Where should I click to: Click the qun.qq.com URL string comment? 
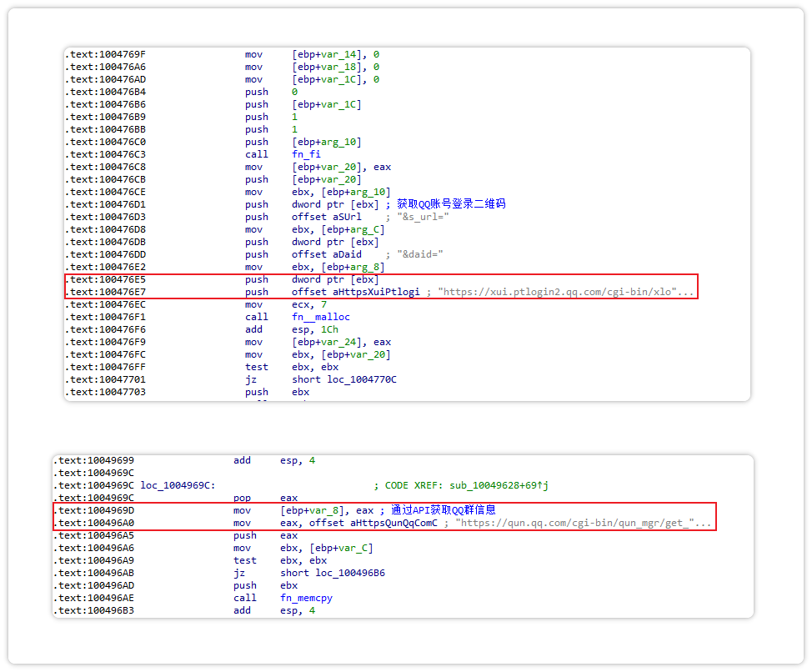click(584, 523)
